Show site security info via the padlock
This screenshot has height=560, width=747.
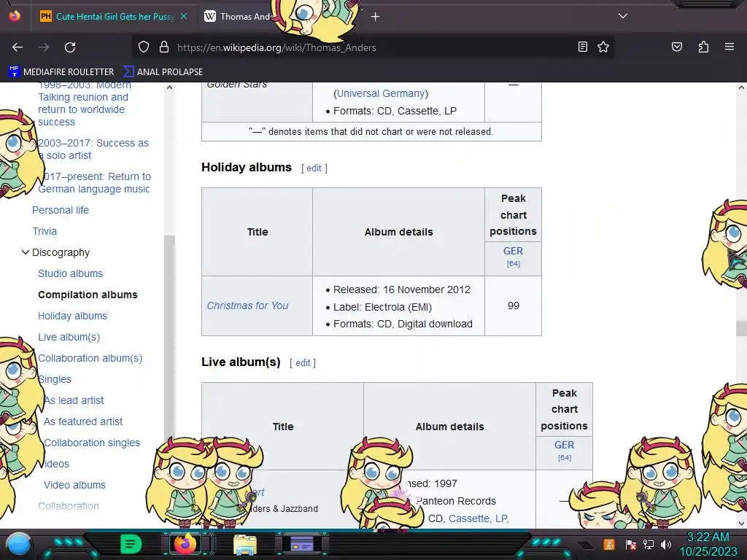(x=164, y=47)
